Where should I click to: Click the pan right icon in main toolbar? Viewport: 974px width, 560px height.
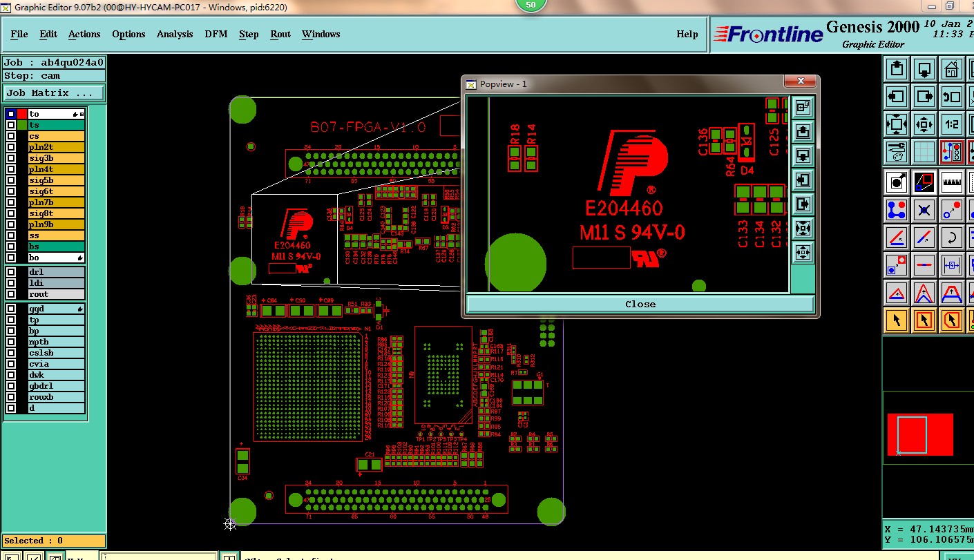pyautogui.click(x=924, y=96)
